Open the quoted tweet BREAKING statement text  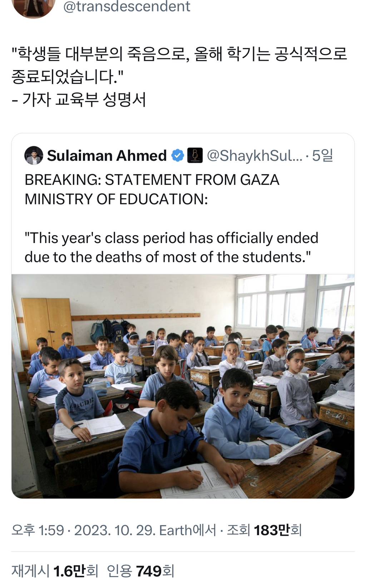click(x=152, y=189)
